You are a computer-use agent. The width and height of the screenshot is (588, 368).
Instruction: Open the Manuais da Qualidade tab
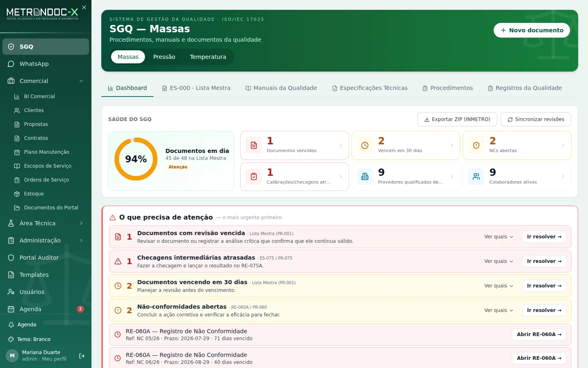point(281,88)
